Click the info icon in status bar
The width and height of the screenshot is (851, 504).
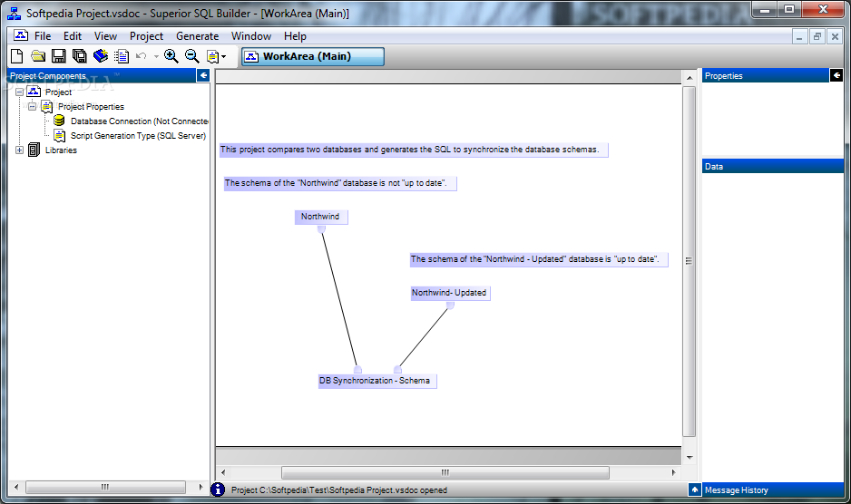pyautogui.click(x=218, y=489)
